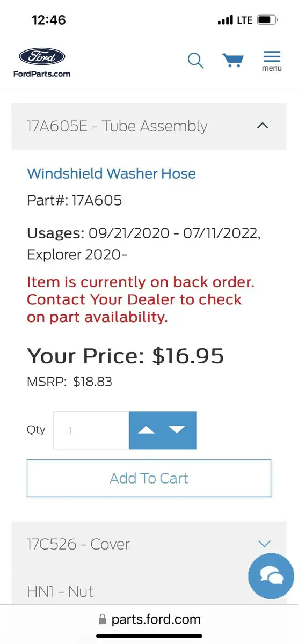The height and width of the screenshot is (644, 298).
Task: Tap the parts.ford.com address bar
Action: click(x=149, y=620)
